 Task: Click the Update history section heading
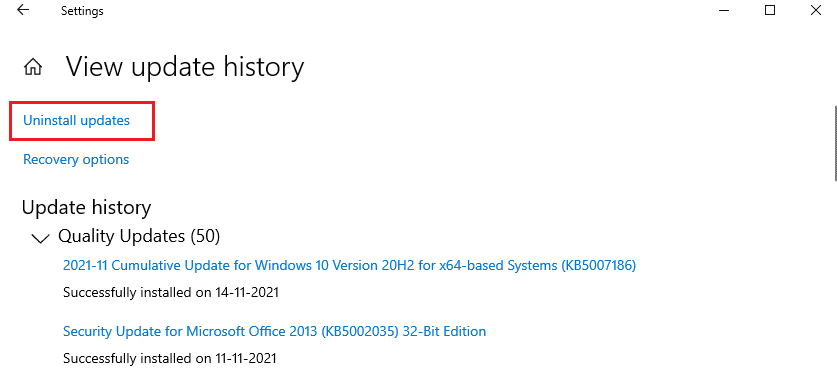click(x=86, y=207)
